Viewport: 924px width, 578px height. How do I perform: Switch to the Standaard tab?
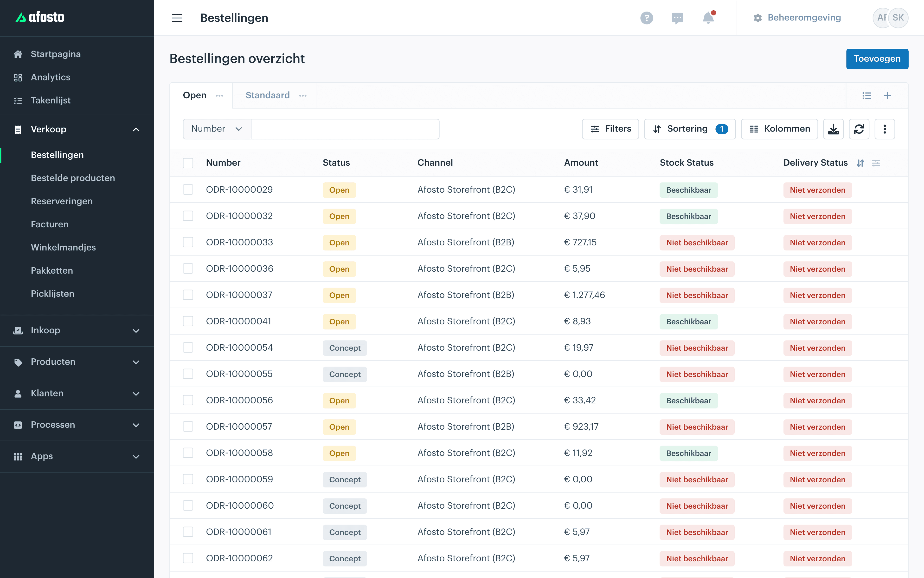click(268, 95)
